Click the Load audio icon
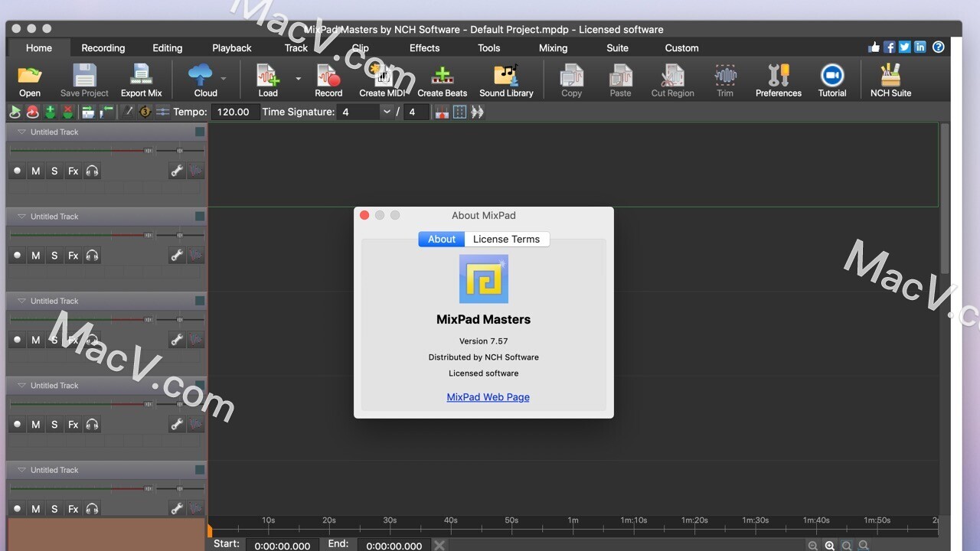 click(268, 80)
